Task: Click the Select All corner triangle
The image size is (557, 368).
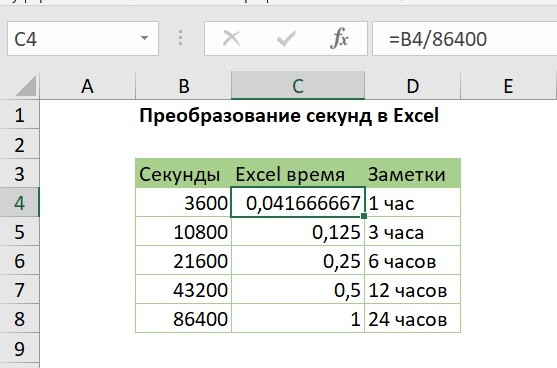Action: [26, 86]
